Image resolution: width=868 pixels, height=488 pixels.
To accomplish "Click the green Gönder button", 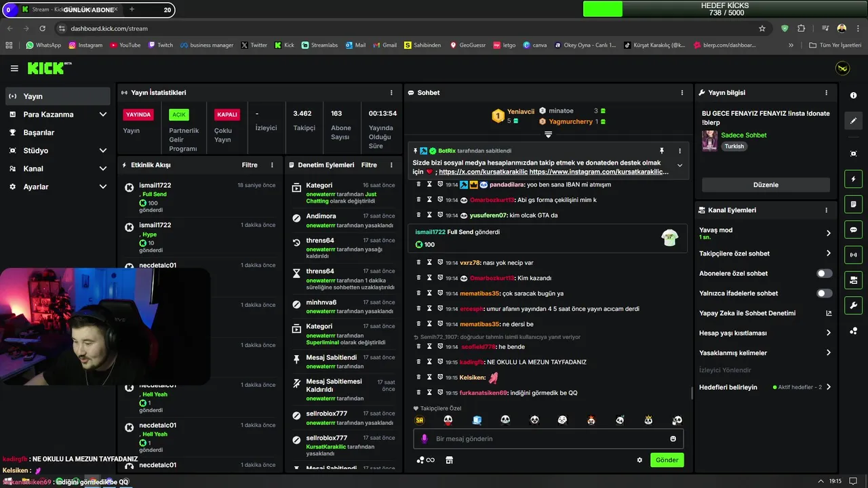I will coord(667,460).
